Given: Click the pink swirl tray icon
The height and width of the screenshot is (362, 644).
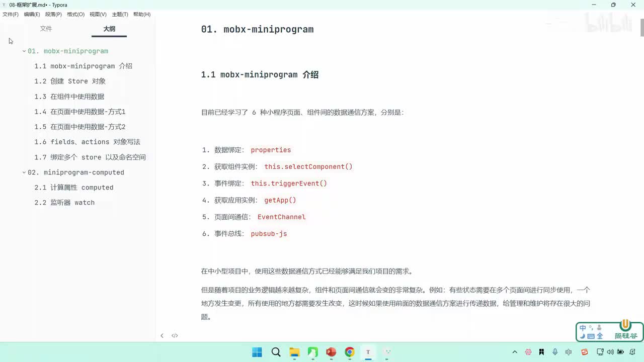Looking at the screenshot, I should tap(528, 352).
